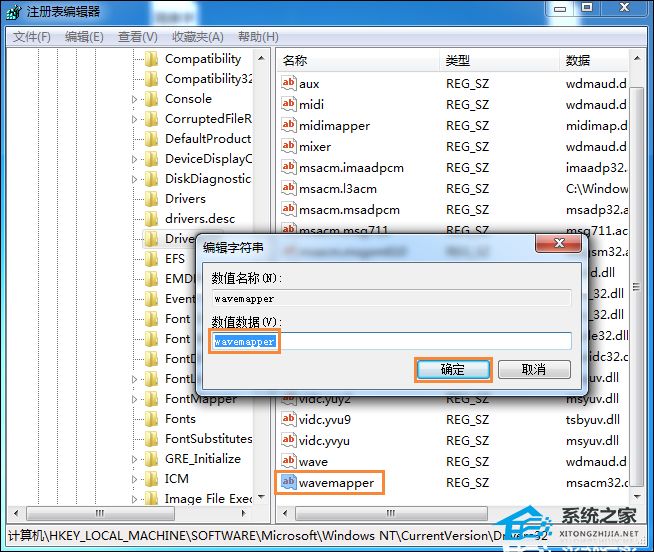Click the Drivers folder icon

click(151, 199)
